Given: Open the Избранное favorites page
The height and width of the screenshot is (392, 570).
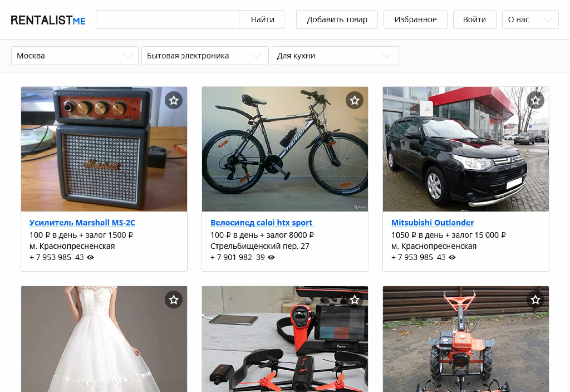Looking at the screenshot, I should 415,20.
